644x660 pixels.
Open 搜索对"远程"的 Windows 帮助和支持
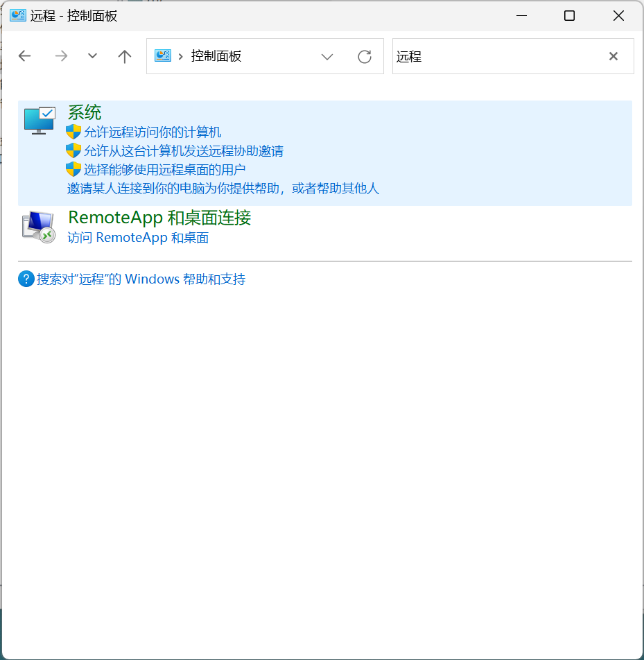tap(141, 279)
